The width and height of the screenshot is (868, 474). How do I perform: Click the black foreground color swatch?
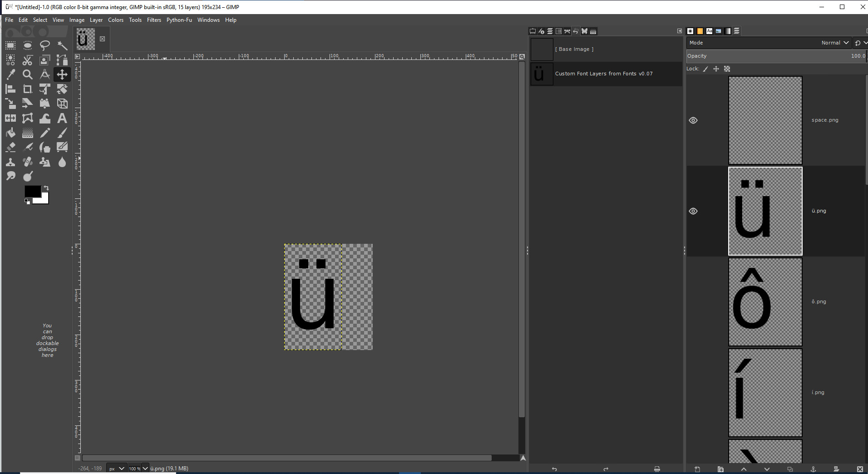coord(32,191)
